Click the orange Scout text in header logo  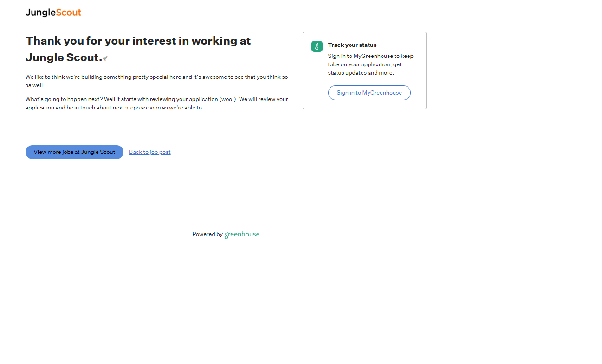69,13
